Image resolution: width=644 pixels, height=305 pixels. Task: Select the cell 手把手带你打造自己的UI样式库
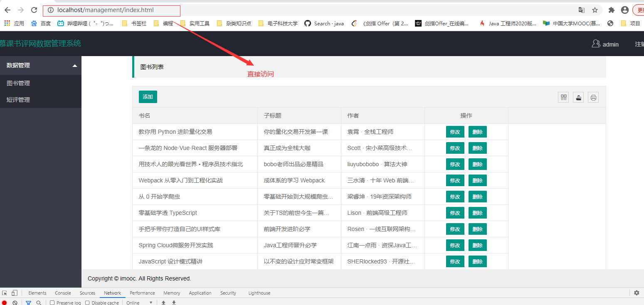195,229
